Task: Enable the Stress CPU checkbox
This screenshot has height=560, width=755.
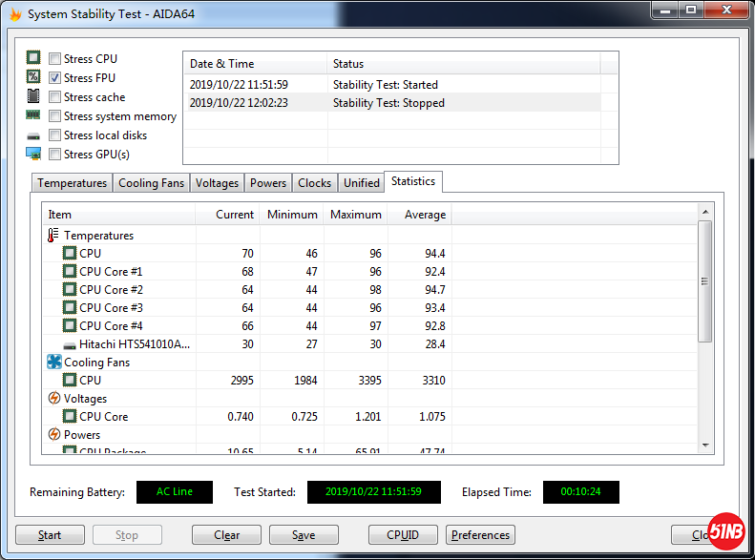Action: (x=55, y=59)
